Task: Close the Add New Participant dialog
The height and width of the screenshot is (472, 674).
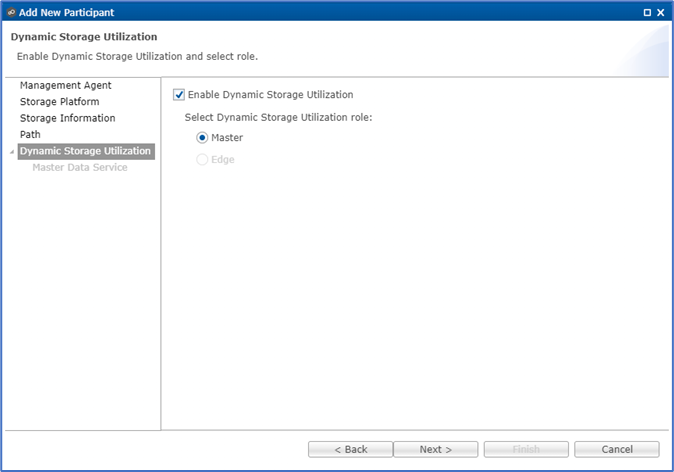Action: [661, 12]
